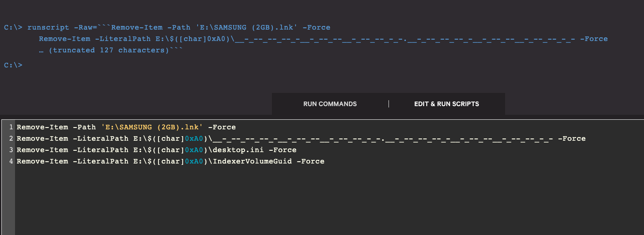The width and height of the screenshot is (644, 235).
Task: Open the EDIT & RUN SCRIPTS tab
Action: 446,104
